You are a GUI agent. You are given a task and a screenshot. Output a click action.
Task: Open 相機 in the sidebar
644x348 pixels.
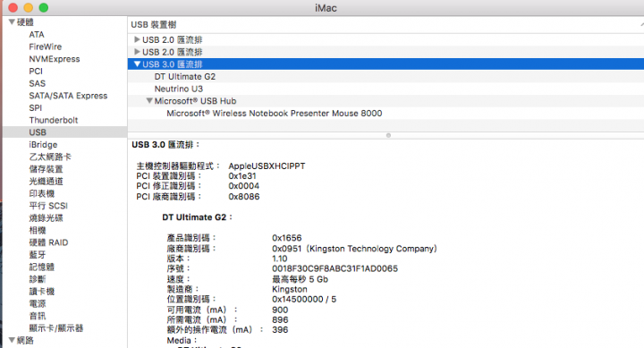pos(38,230)
